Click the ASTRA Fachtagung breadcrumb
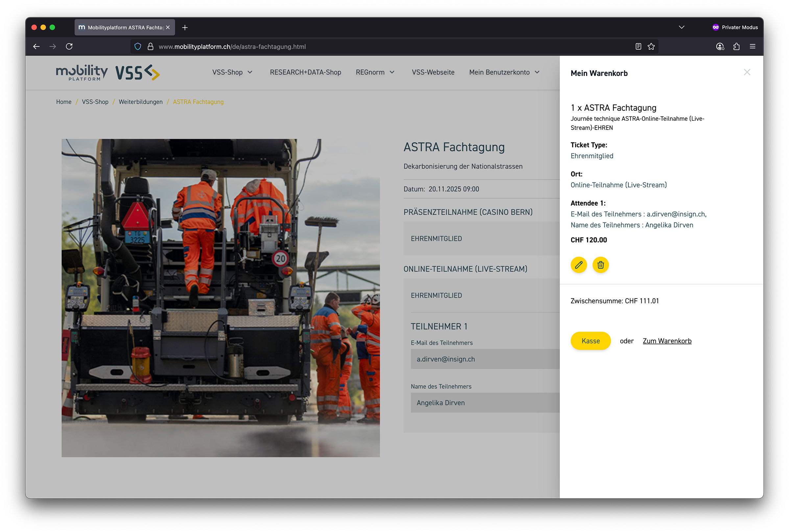The width and height of the screenshot is (789, 532). tap(198, 102)
